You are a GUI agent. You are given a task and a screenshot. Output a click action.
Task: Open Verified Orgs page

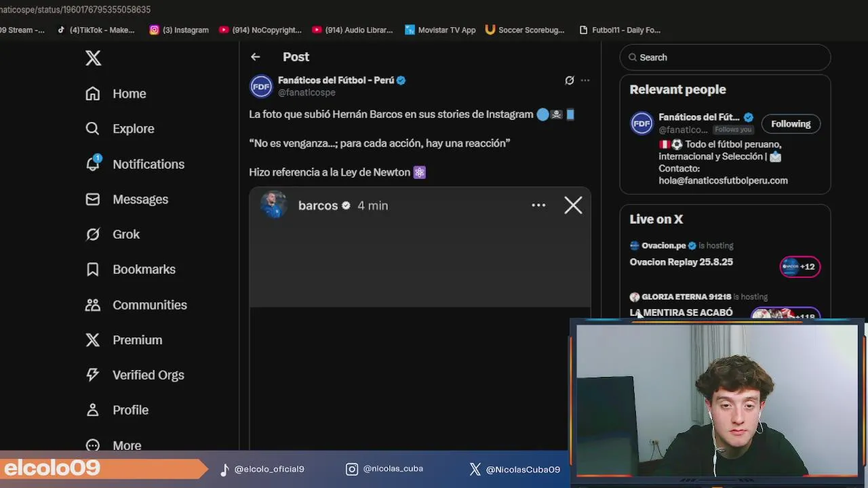(149, 375)
